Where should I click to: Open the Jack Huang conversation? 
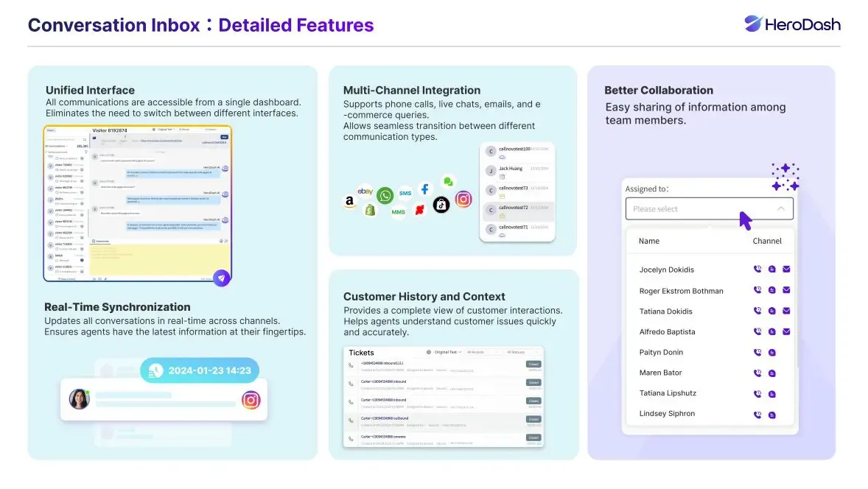pos(517,172)
